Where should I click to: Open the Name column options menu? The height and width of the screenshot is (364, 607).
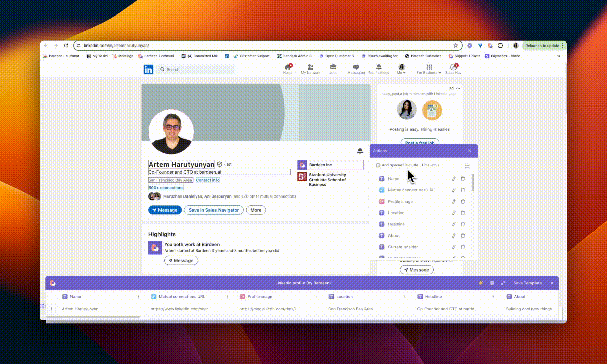tap(138, 297)
